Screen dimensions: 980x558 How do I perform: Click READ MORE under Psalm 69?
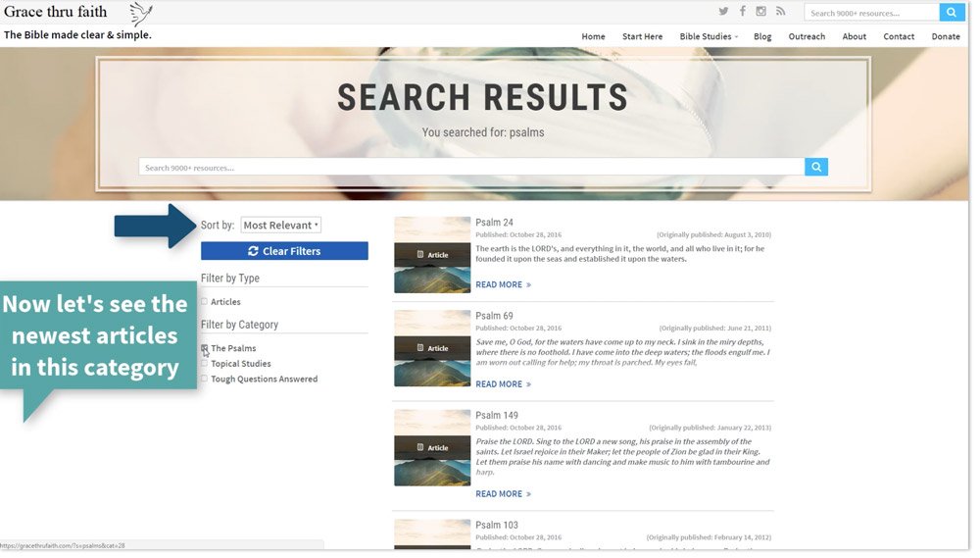click(503, 384)
